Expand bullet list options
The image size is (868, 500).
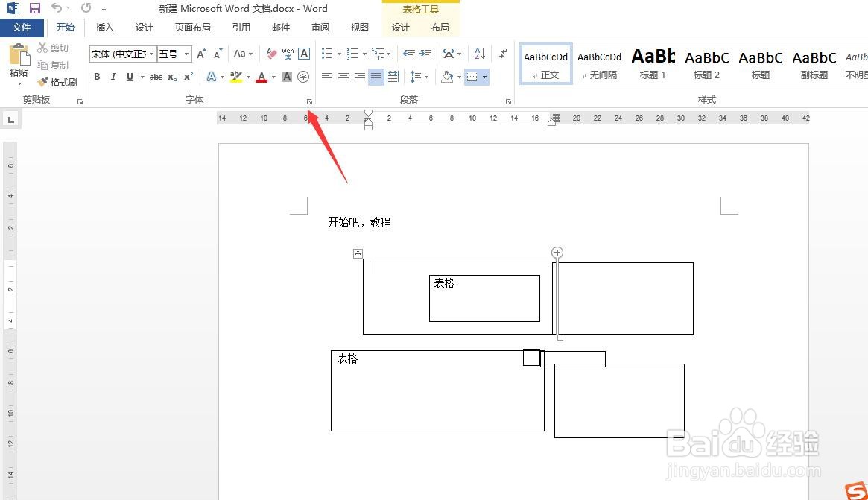(x=339, y=54)
